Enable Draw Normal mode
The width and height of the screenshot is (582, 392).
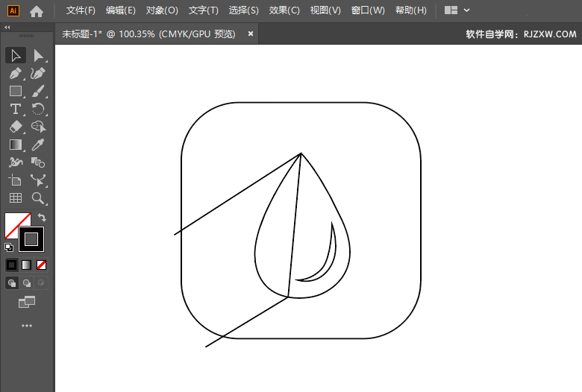tap(12, 283)
